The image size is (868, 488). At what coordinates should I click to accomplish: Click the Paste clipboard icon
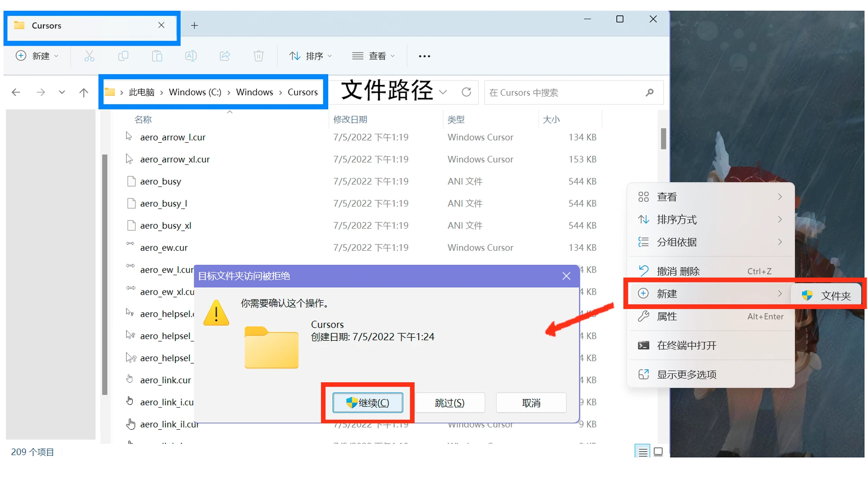[157, 56]
